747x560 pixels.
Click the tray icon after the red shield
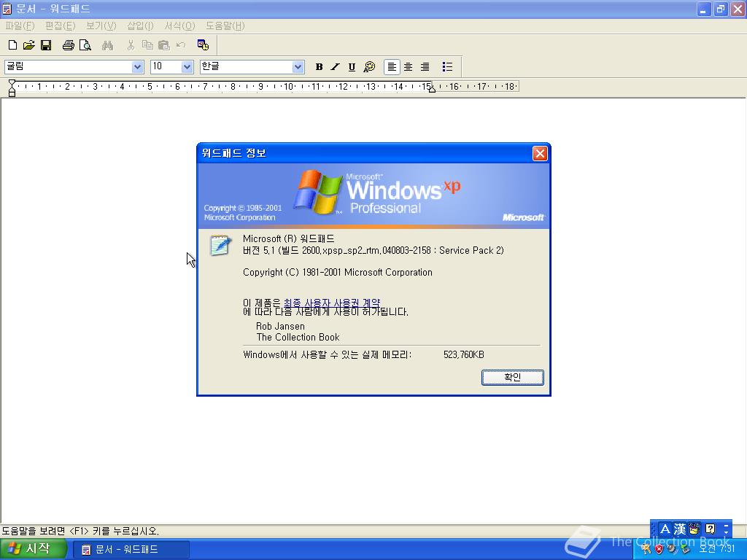click(672, 549)
